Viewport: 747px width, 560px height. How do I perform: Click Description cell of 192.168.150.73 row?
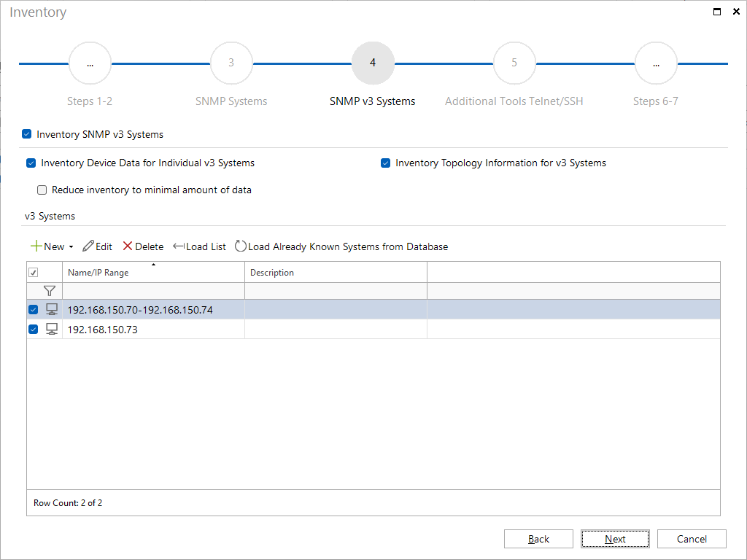(336, 329)
